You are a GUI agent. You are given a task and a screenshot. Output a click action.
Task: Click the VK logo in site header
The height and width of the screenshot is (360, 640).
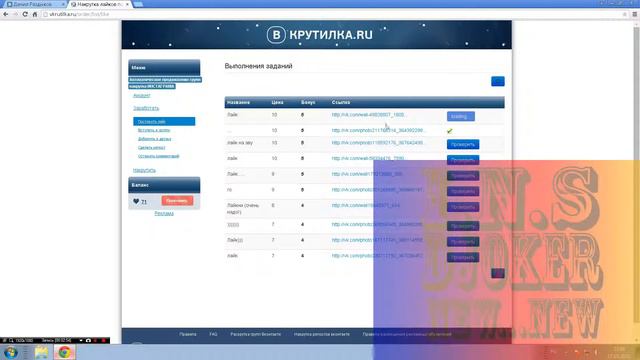click(276, 35)
